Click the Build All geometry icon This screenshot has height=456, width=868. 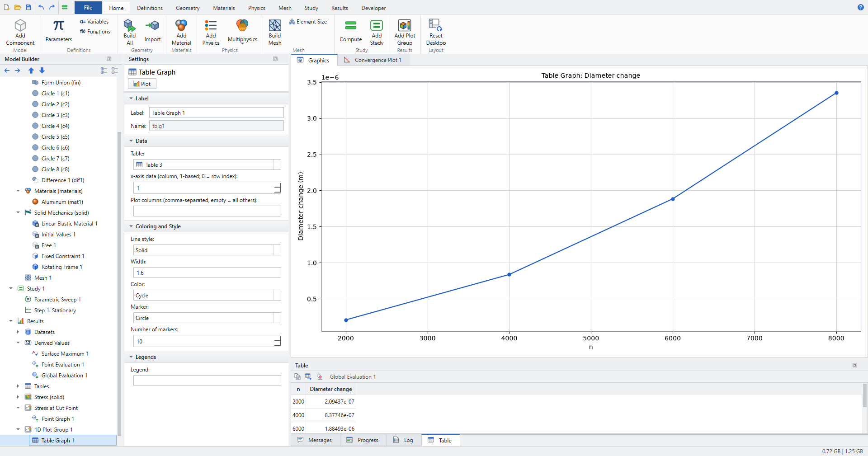(130, 25)
